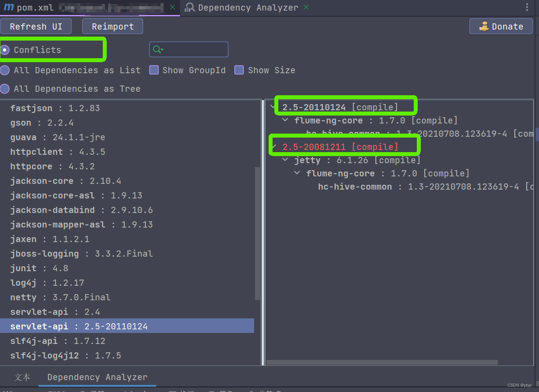Select guava : 24.1.1-jre in list
Image resolution: width=539 pixels, height=392 pixels.
pyautogui.click(x=127, y=137)
